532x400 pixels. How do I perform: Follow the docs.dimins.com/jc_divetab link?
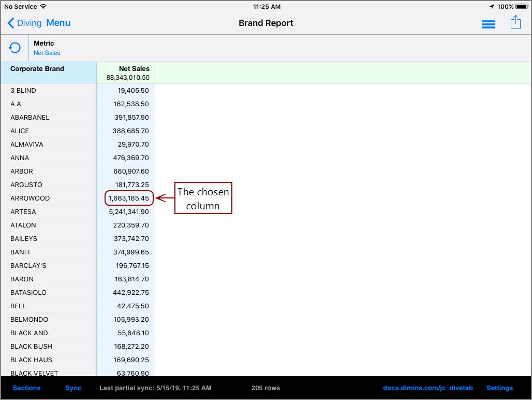coord(428,388)
